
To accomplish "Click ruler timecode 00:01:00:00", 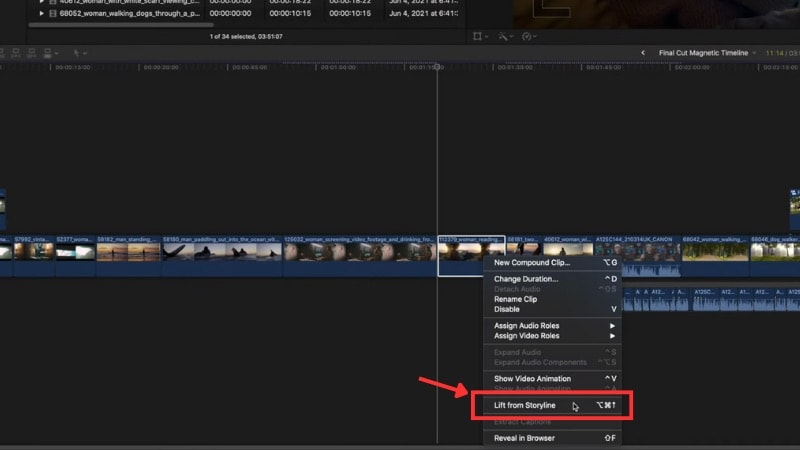I will 338,67.
